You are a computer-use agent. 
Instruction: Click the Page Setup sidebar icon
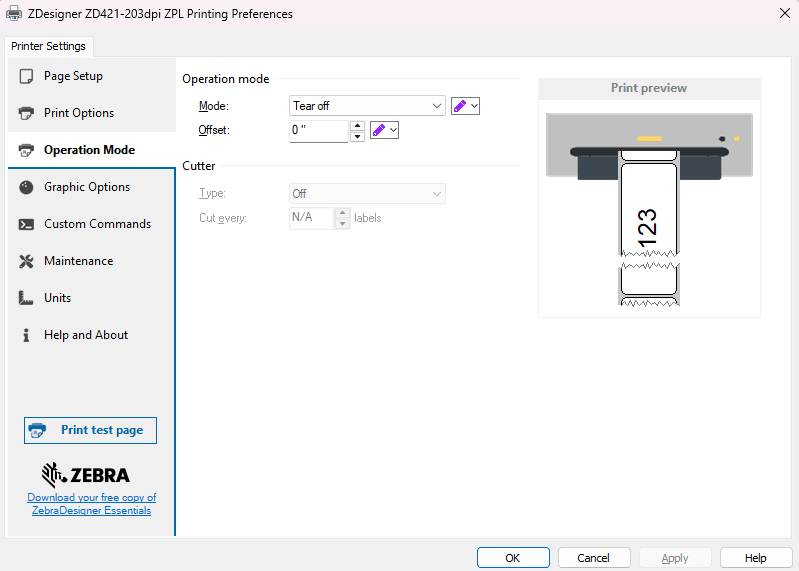tap(26, 76)
